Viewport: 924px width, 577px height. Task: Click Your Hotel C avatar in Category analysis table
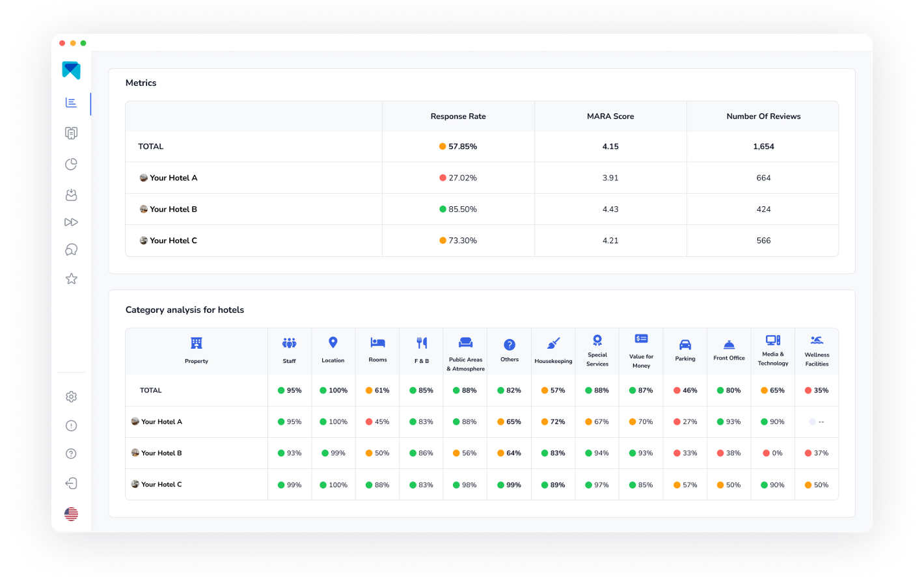(135, 484)
